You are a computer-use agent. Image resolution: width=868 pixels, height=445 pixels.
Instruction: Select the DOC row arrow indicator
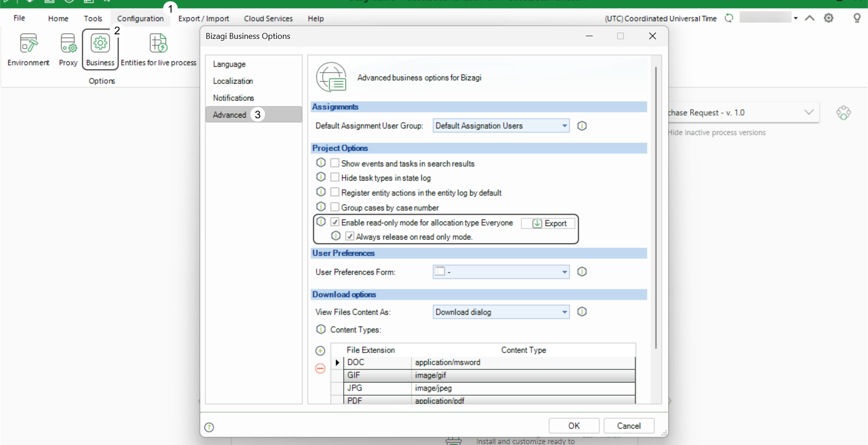(337, 362)
